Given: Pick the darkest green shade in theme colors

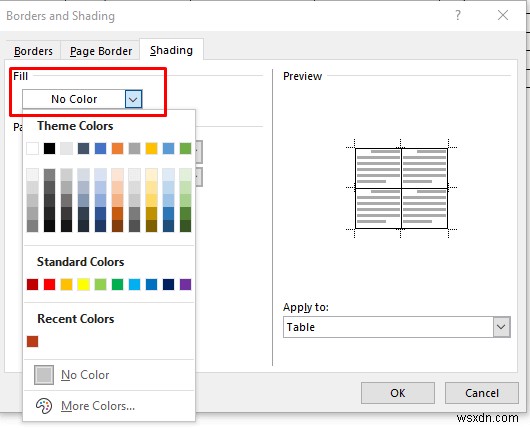Looking at the screenshot, I should point(185,226).
